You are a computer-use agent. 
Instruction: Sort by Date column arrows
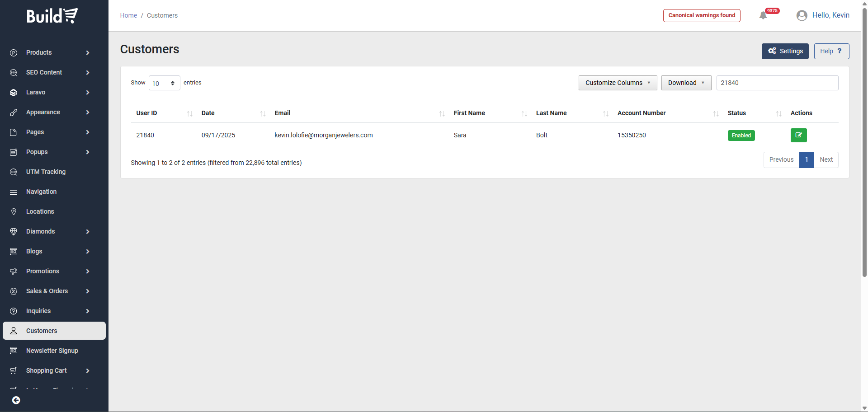coord(263,113)
